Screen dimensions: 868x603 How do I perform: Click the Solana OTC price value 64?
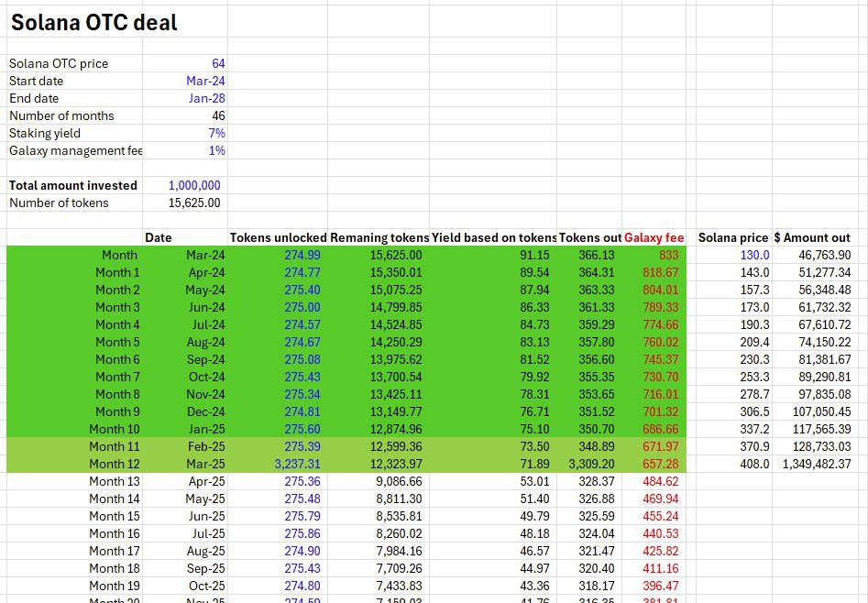pyautogui.click(x=218, y=63)
